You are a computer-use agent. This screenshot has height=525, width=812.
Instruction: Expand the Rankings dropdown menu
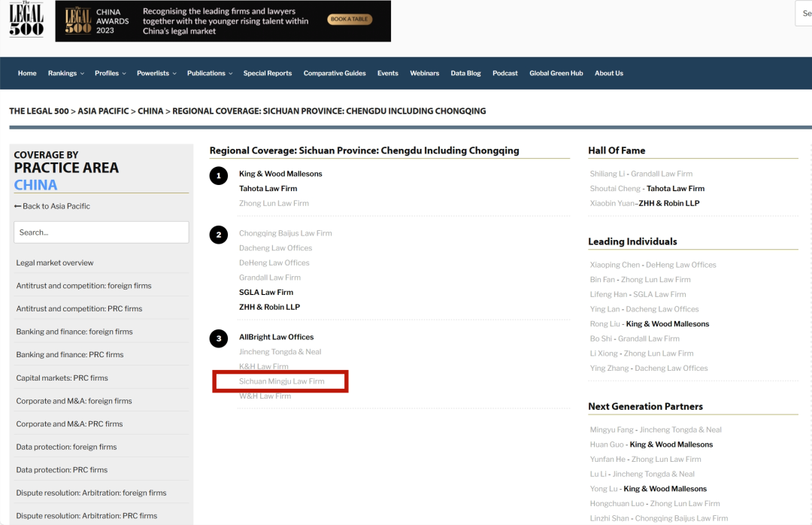pos(66,74)
